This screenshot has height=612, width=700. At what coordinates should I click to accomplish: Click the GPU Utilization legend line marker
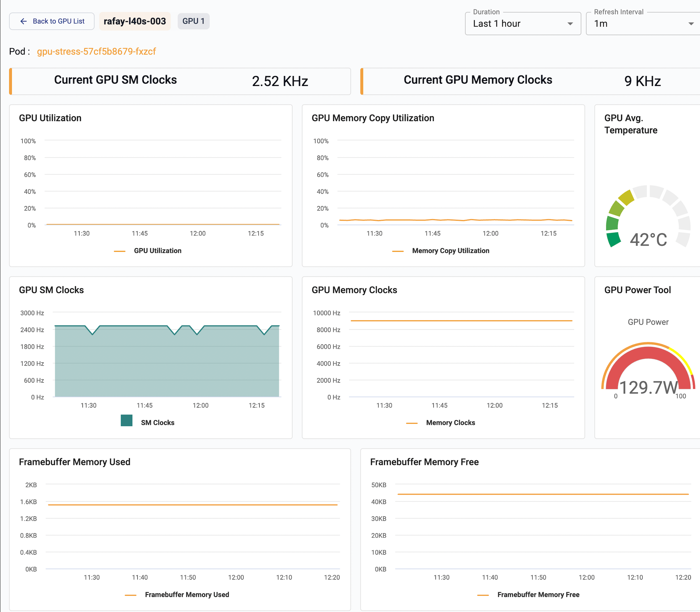[120, 251]
